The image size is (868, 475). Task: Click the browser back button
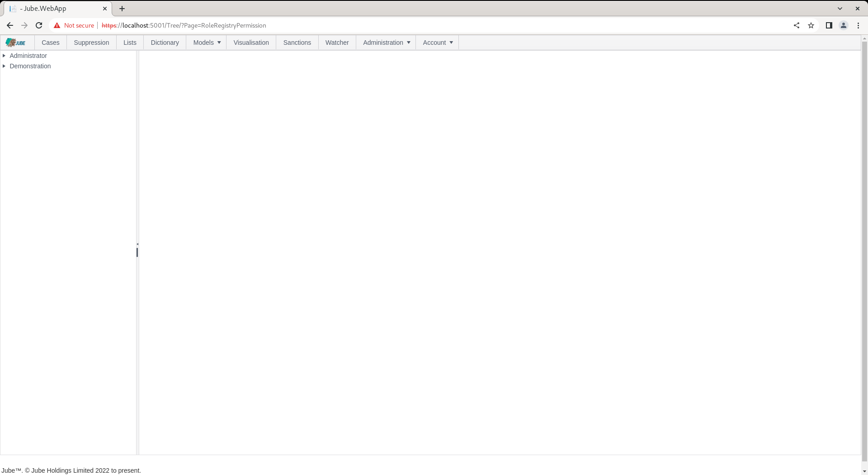click(x=10, y=25)
